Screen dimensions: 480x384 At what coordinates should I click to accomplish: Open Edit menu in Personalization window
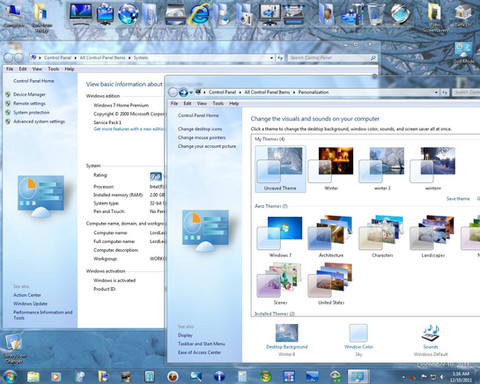tap(187, 103)
